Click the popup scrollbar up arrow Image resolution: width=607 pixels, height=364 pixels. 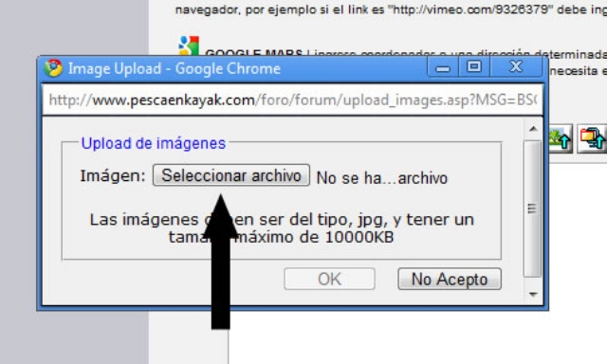click(533, 129)
